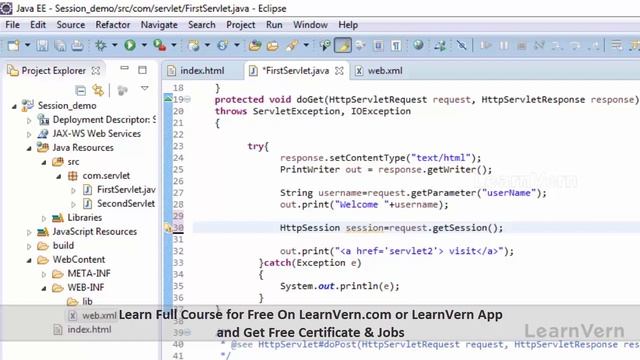Expand the META-INF folder
Image resolution: width=640 pixels, height=360 pixels.
[x=44, y=274]
